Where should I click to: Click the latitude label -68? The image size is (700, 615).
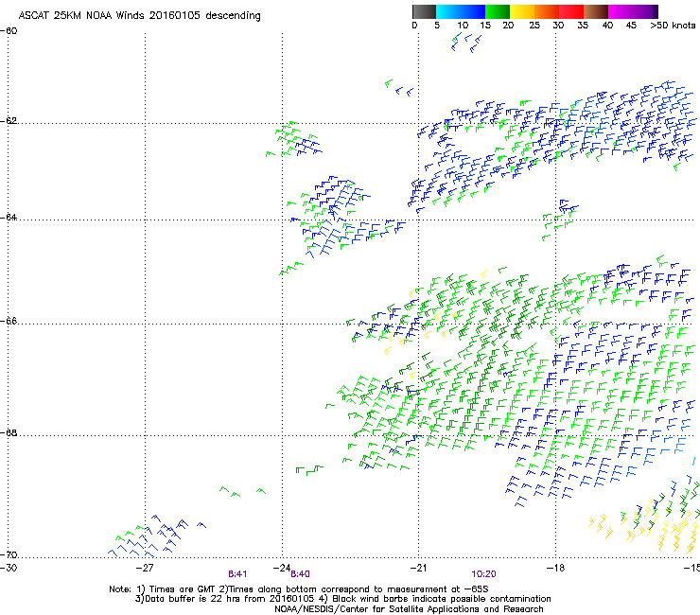click(9, 433)
